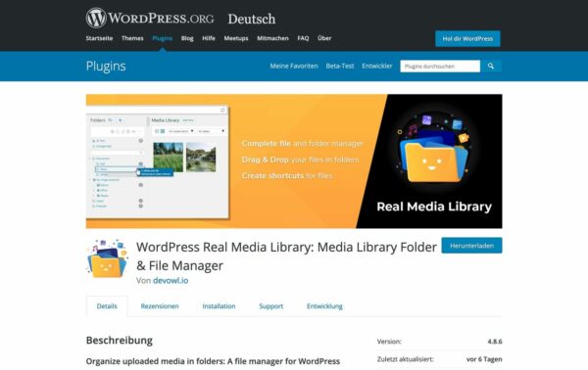Click the Beschreibung heading
The image size is (588, 370).
120,341
